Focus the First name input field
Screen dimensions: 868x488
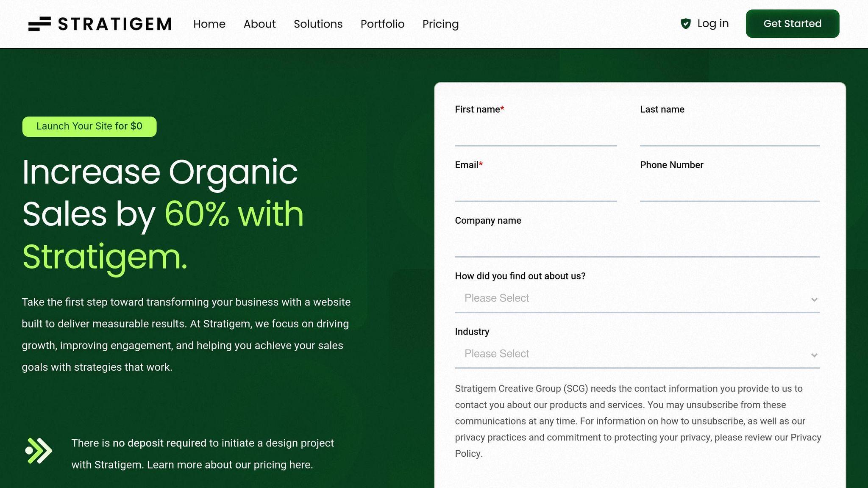point(535,134)
